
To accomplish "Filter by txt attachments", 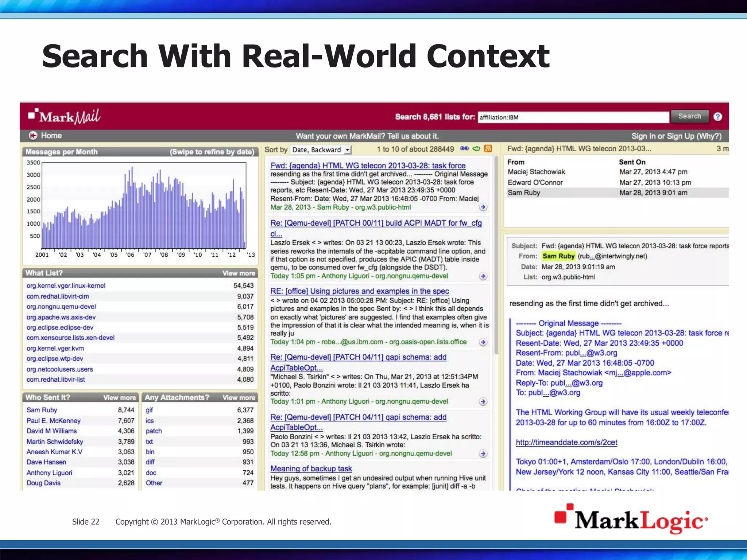I will point(149,442).
